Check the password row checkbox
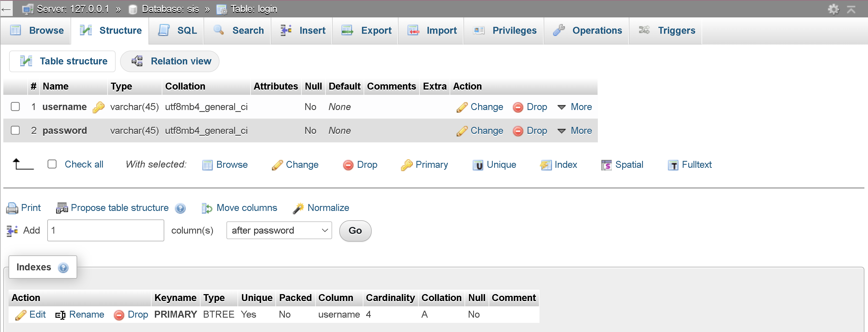This screenshot has width=868, height=332. tap(15, 130)
